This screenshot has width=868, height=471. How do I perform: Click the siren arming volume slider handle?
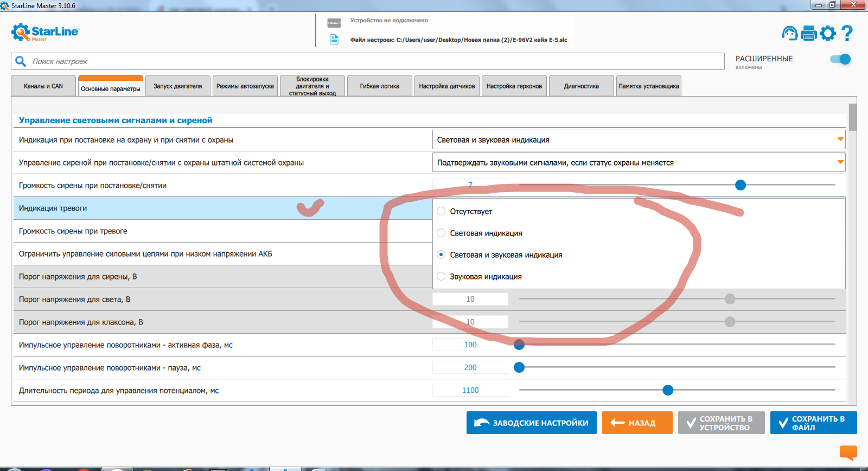[x=741, y=185]
